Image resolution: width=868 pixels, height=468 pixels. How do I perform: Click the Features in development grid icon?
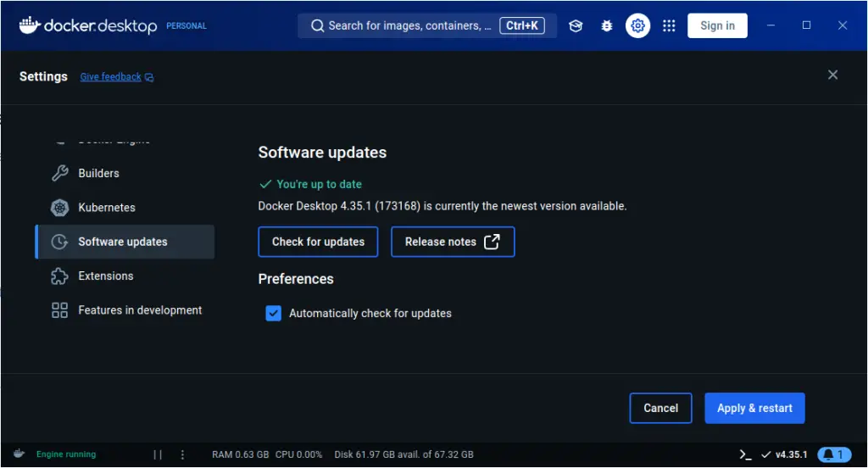click(60, 310)
